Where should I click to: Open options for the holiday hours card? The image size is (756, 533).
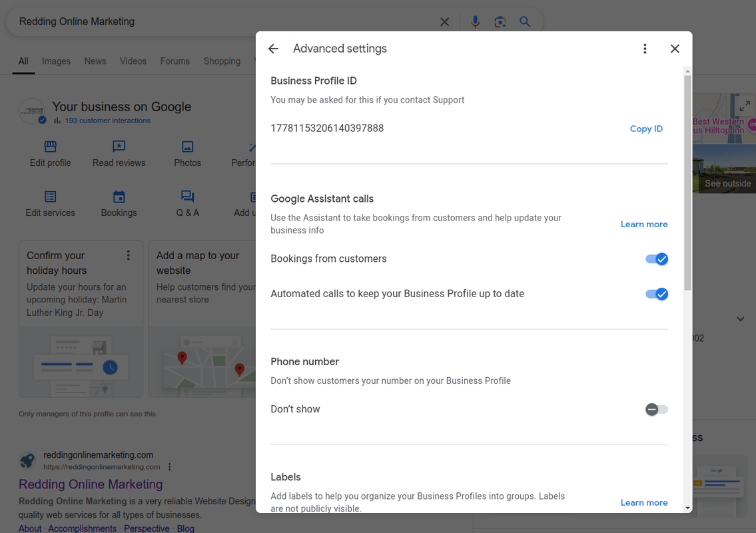coord(129,255)
